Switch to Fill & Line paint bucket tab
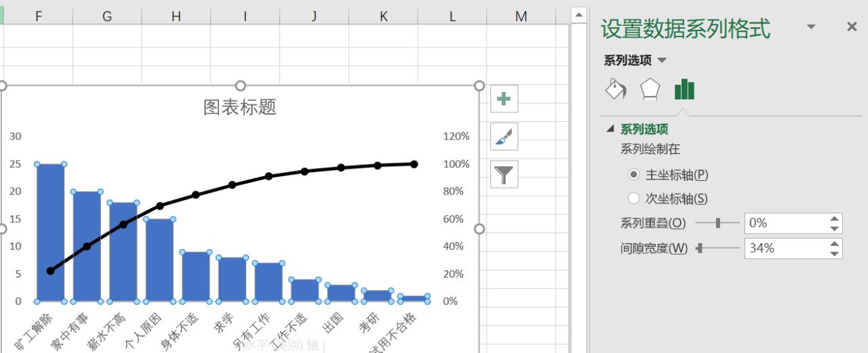868x353 pixels. pyautogui.click(x=616, y=89)
